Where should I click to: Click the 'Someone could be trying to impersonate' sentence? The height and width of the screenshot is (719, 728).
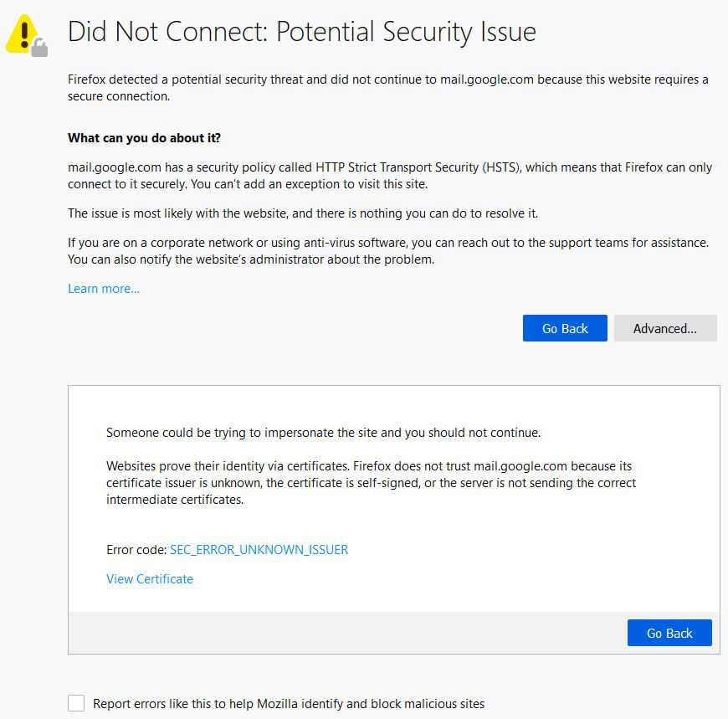(x=323, y=433)
